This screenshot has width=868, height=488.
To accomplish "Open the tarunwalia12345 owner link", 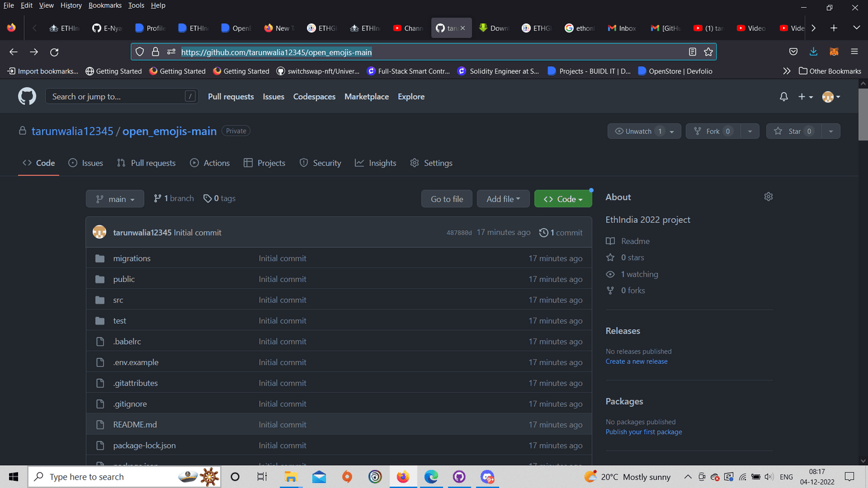I will 72,131.
